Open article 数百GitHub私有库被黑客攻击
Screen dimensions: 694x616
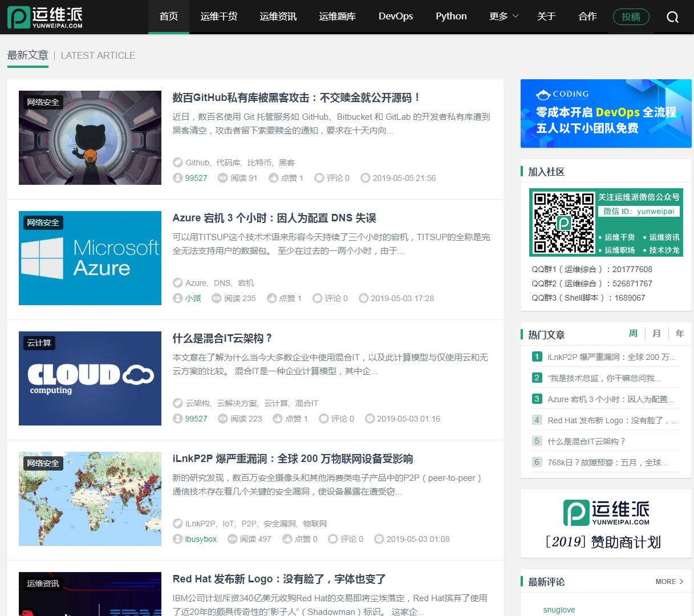tap(297, 98)
